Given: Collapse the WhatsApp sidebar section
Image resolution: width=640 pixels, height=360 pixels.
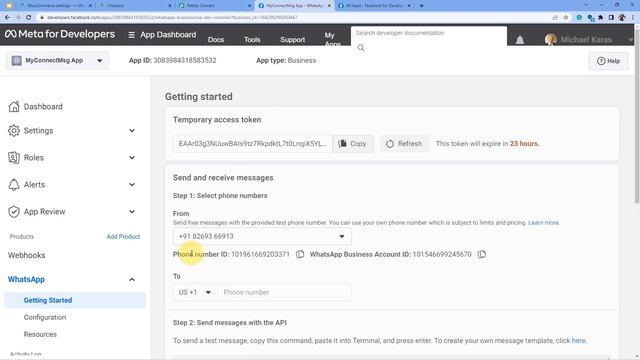Looking at the screenshot, I should point(132,280).
